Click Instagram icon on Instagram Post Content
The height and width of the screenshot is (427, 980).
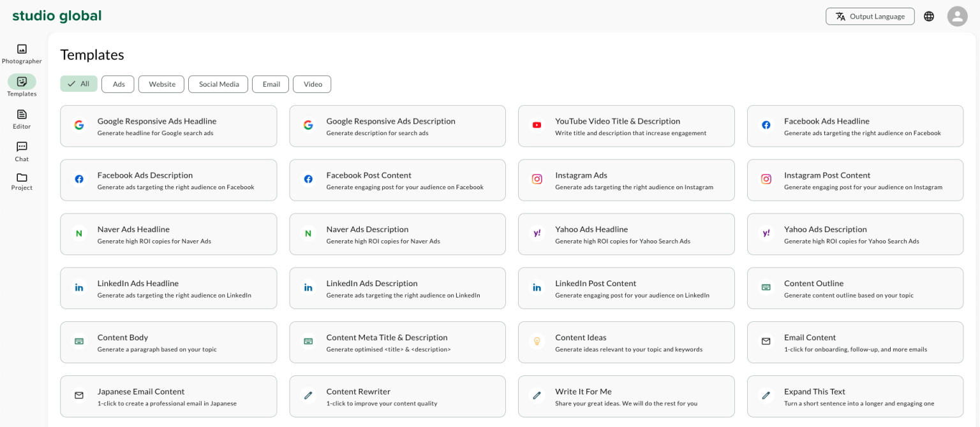(x=766, y=180)
